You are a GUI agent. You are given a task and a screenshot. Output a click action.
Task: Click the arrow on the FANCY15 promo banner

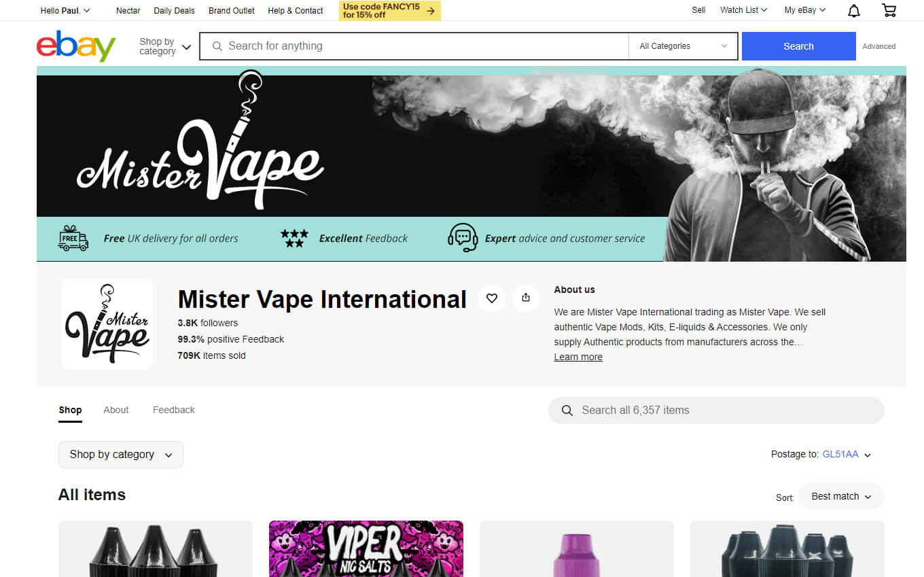pyautogui.click(x=430, y=11)
